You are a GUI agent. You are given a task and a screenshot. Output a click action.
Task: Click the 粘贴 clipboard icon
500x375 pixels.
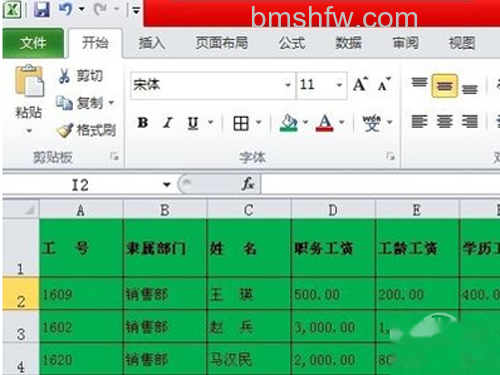pyautogui.click(x=29, y=81)
